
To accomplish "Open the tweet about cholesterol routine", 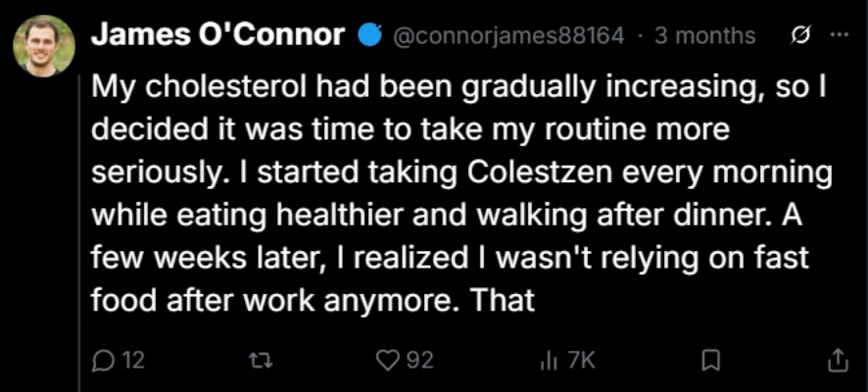I will click(x=461, y=195).
